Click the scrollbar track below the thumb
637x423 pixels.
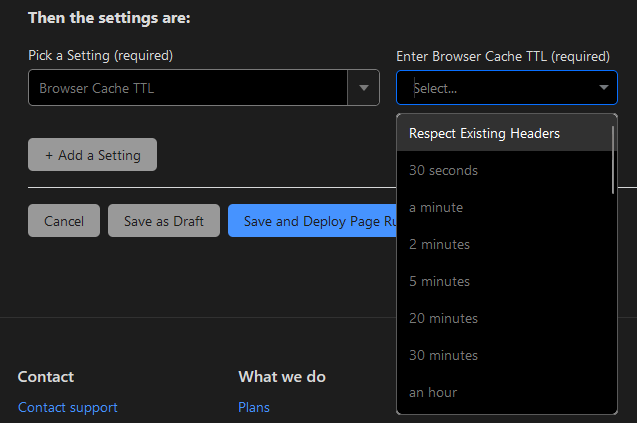tap(612, 300)
